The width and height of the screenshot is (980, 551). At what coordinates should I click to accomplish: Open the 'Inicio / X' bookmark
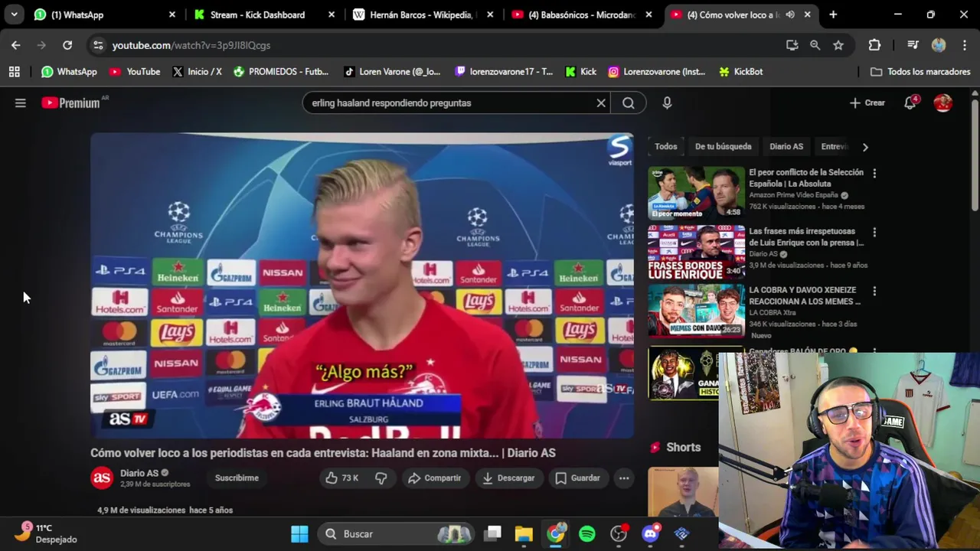pos(197,71)
